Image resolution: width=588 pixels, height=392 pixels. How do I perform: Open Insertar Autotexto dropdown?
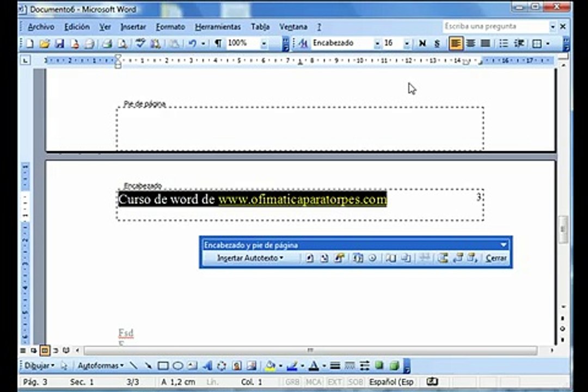click(x=250, y=258)
